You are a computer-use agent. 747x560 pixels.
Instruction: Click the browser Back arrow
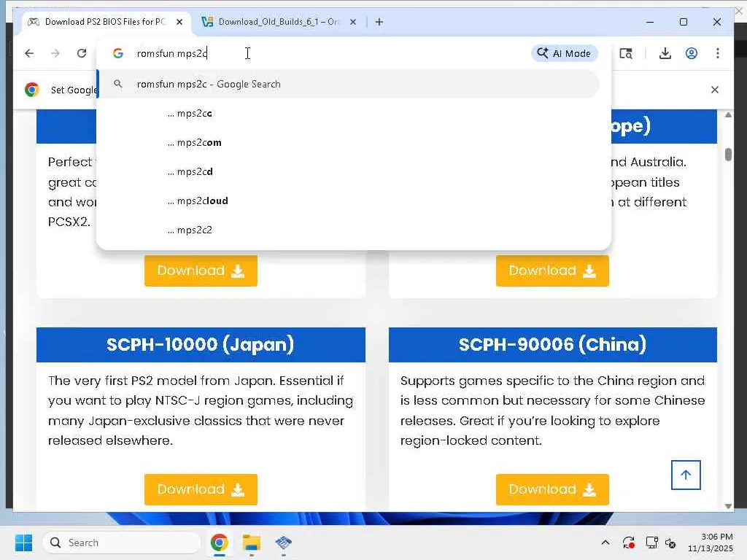29,53
